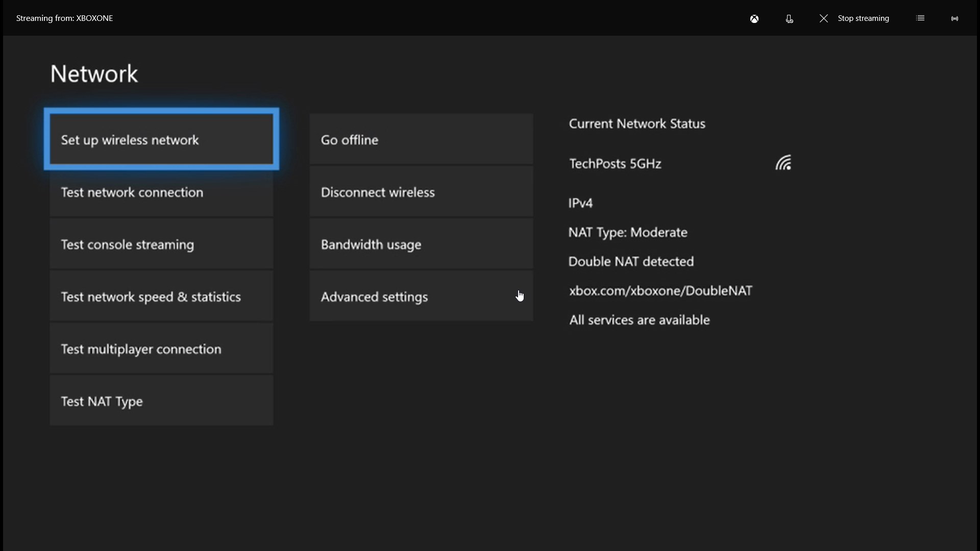Select Set up wireless network
This screenshot has height=551, width=980.
161,140
